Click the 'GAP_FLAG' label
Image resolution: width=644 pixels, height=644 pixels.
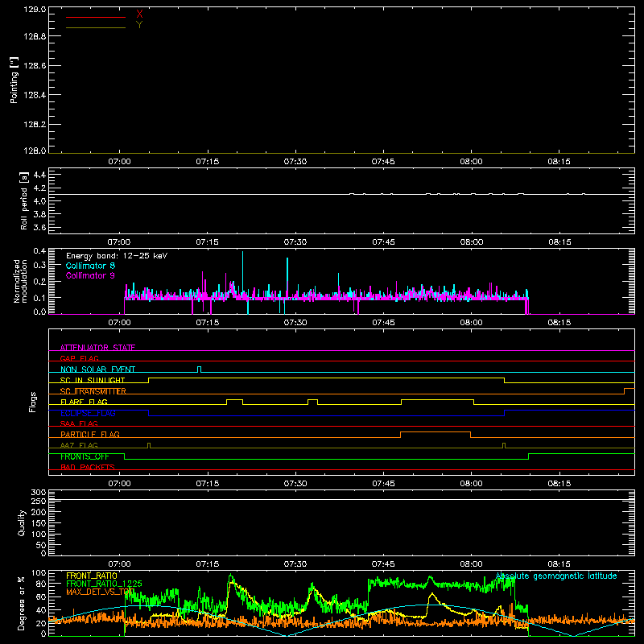pyautogui.click(x=79, y=358)
